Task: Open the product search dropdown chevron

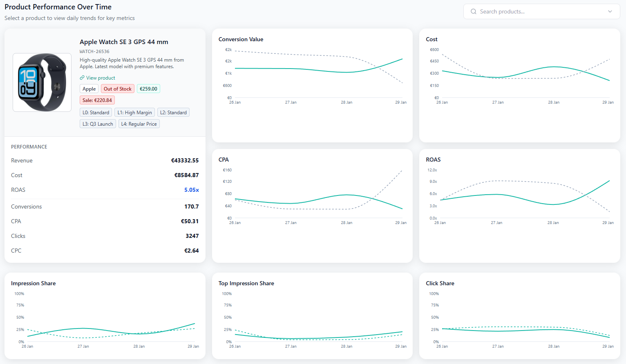Action: [610, 11]
